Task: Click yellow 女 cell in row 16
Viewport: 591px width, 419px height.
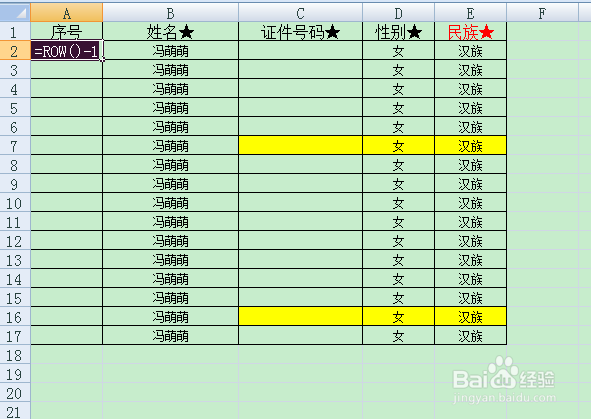Action: [x=398, y=317]
